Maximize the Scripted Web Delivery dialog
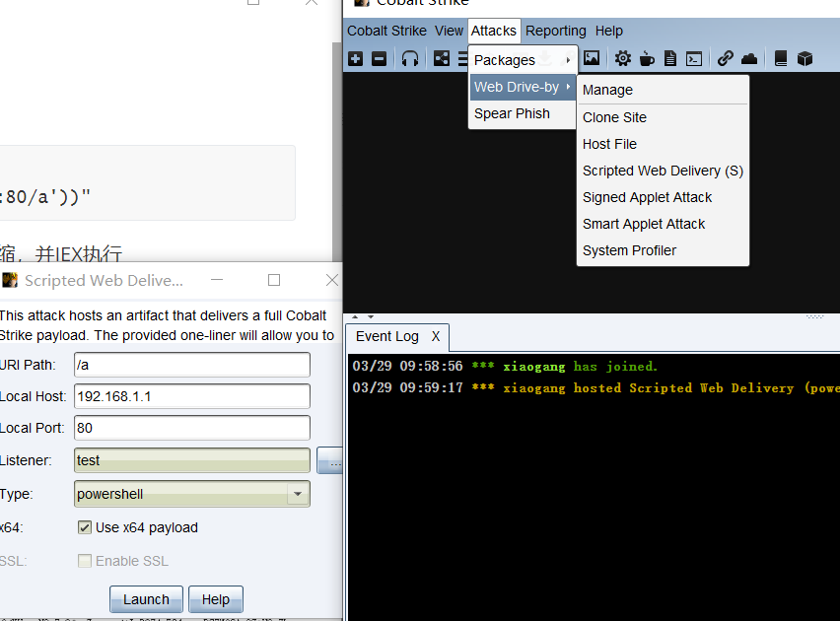The image size is (840, 621). pos(274,280)
